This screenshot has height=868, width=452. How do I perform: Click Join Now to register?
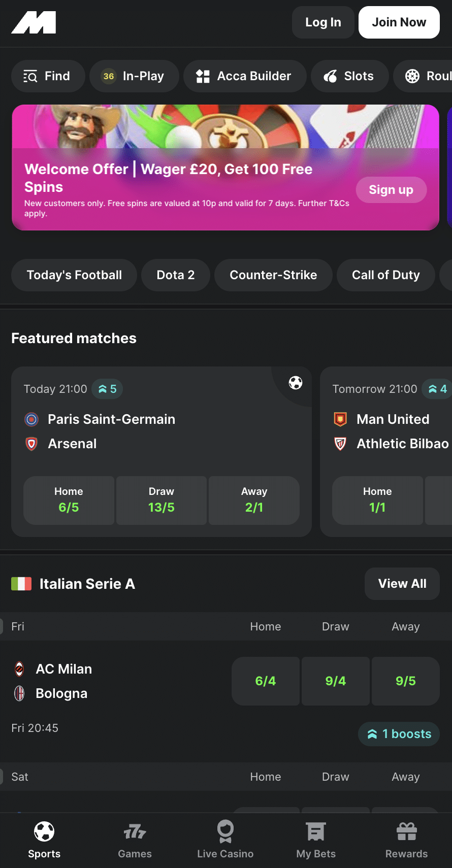pos(399,22)
